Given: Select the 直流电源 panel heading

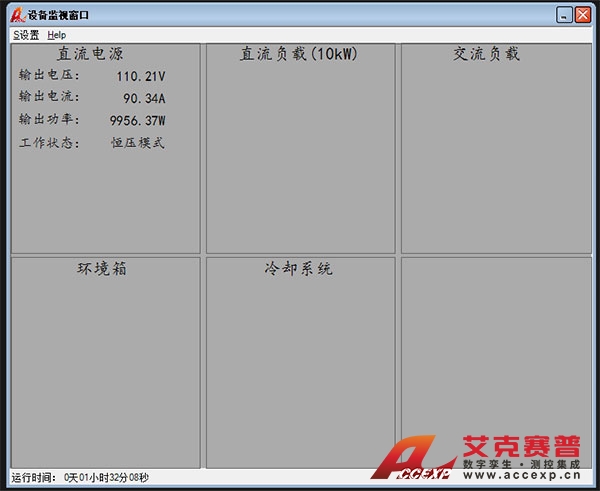Looking at the screenshot, I should [x=90, y=54].
